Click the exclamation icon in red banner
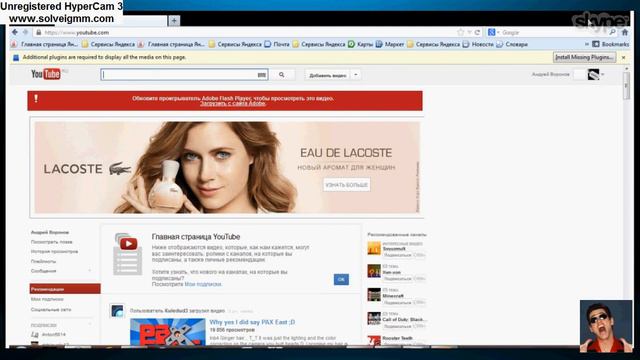This screenshot has height=360, width=640. (x=36, y=98)
